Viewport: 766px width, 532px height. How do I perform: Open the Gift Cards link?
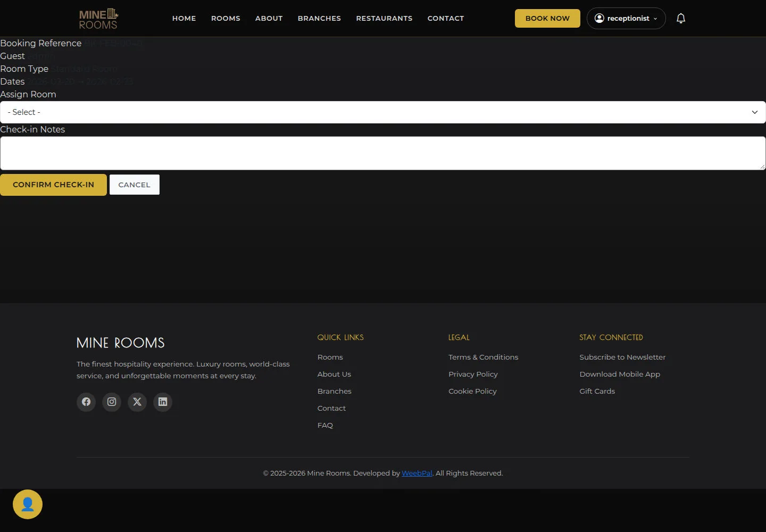point(597,391)
